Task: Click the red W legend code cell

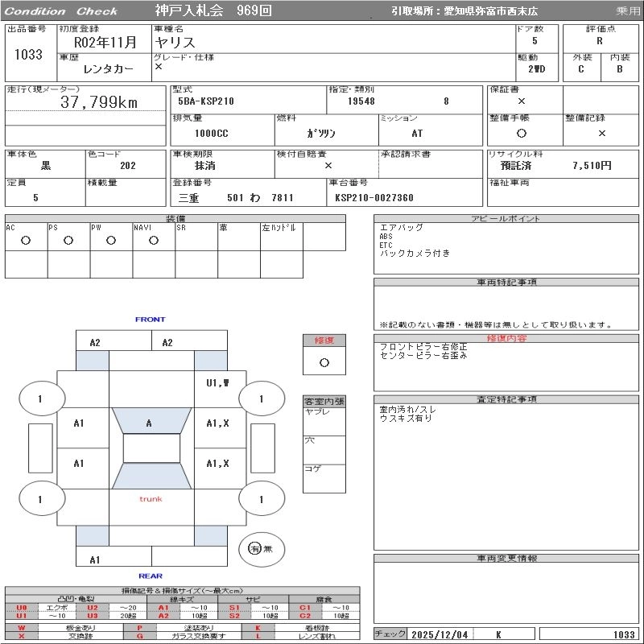Action: point(22,628)
